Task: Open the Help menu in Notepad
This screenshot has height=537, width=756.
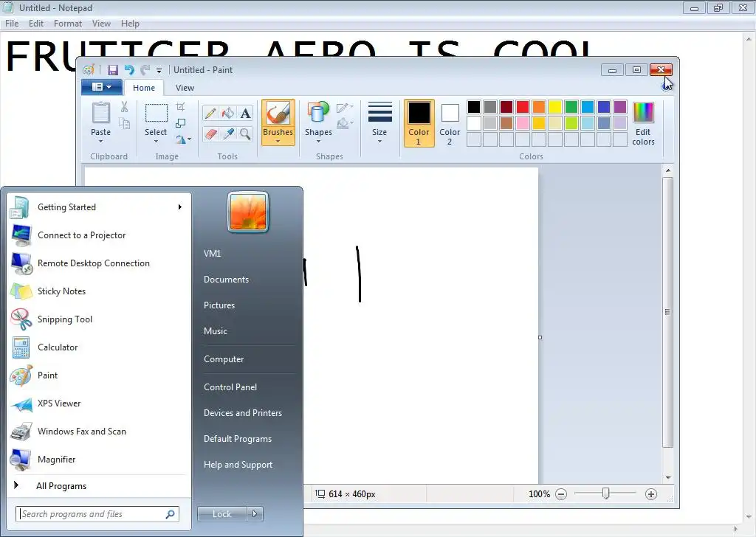Action: tap(130, 24)
